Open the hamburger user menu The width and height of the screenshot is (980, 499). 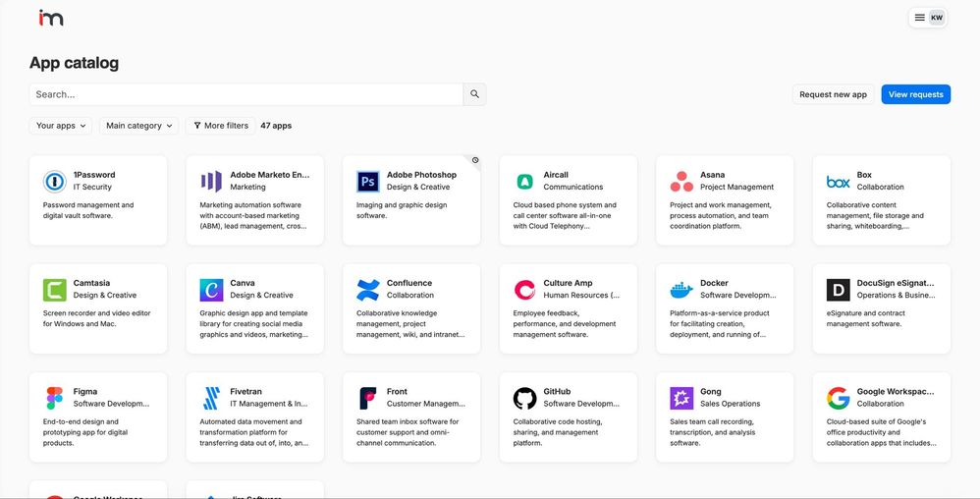[919, 18]
